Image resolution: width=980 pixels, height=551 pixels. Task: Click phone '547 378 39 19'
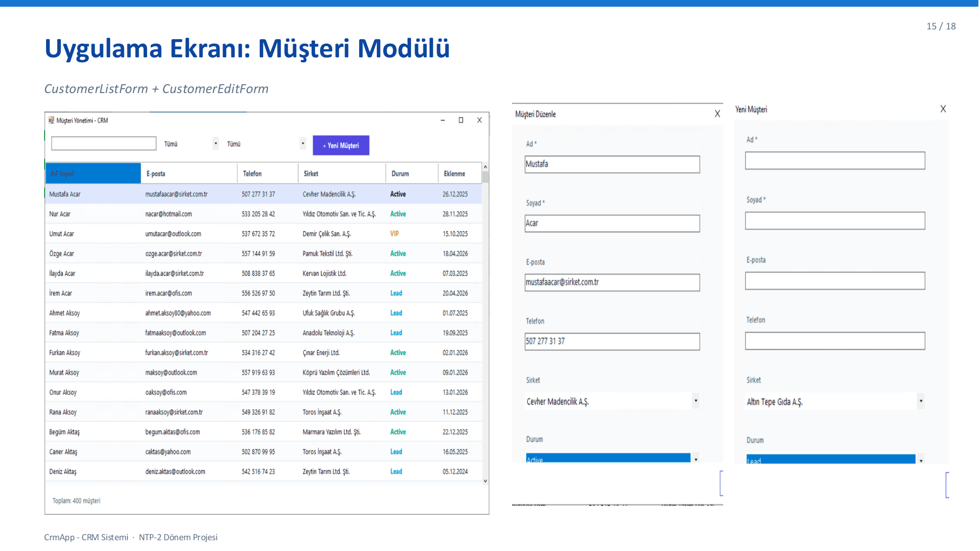258,392
